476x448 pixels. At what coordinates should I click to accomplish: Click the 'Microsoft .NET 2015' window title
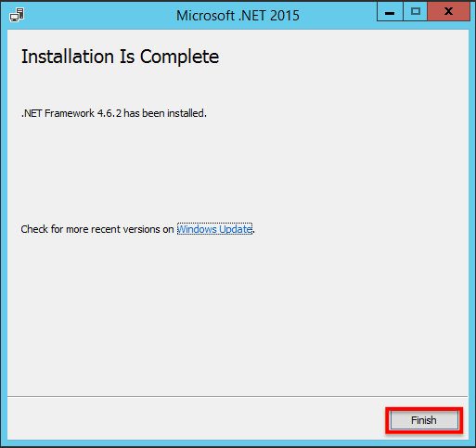click(238, 16)
